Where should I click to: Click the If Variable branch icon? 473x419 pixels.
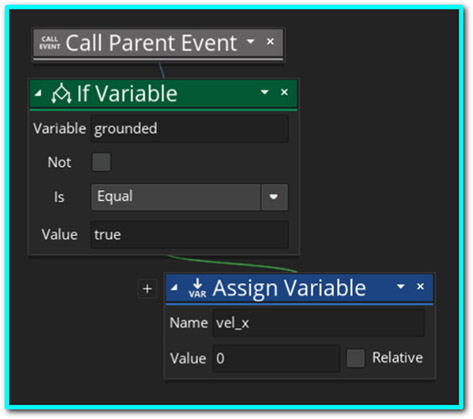coord(61,93)
